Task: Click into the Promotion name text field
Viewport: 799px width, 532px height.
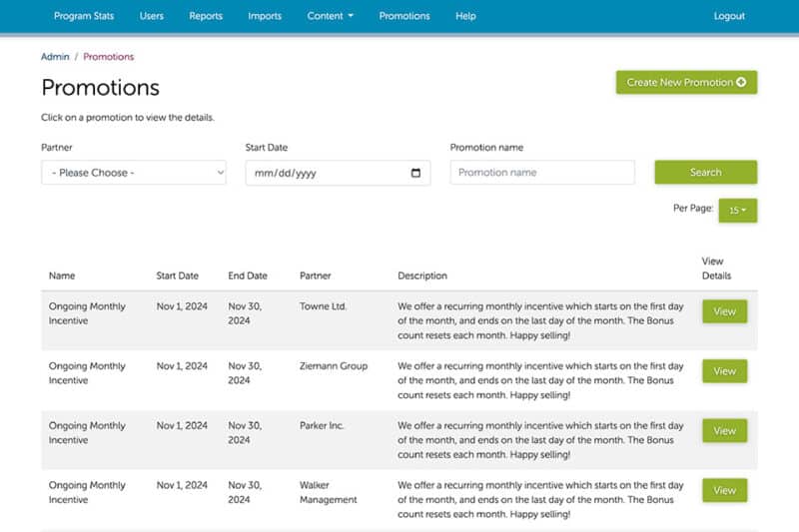Action: (x=542, y=172)
